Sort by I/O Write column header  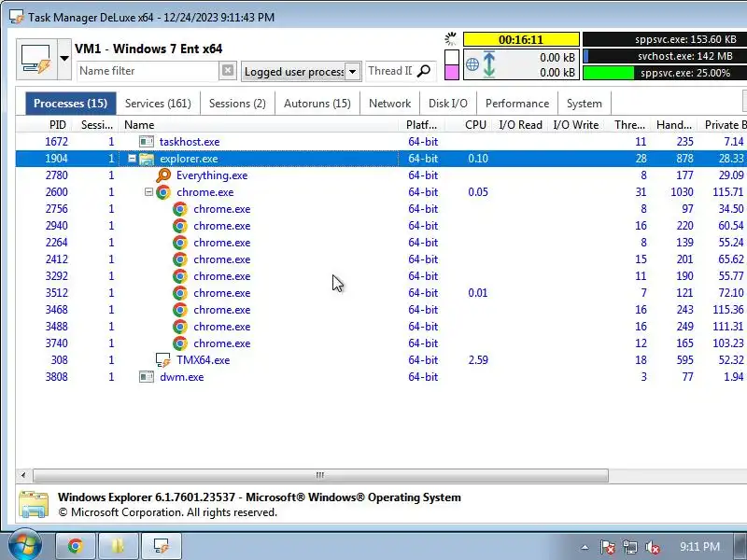click(x=575, y=125)
